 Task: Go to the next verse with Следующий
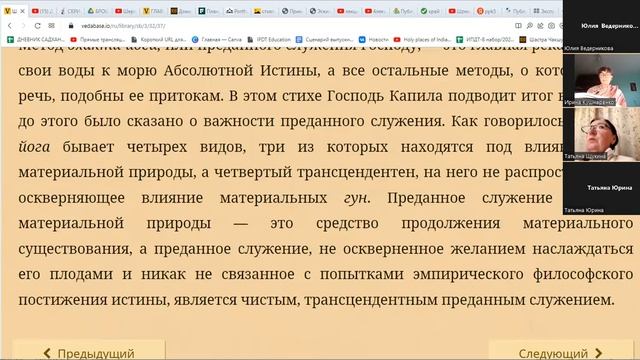coord(560,353)
